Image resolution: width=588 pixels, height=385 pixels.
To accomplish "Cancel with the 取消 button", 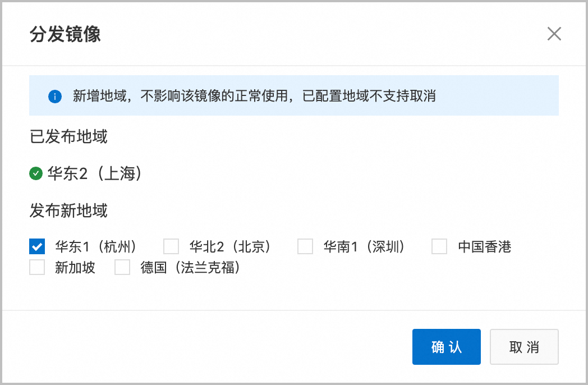I will click(x=524, y=347).
